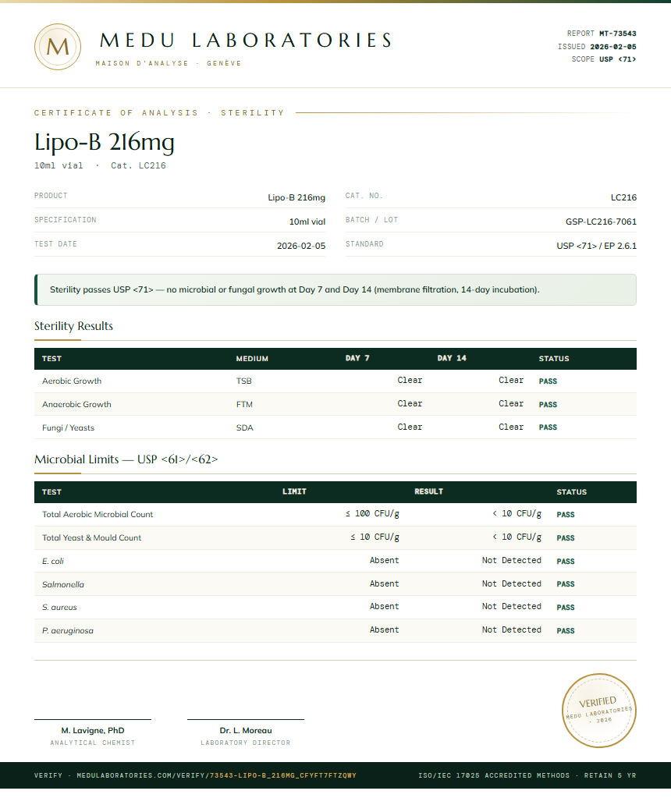This screenshot has height=812, width=671.
Task: Click Day 7 Clear for Fungi / Yeasts
Action: (x=410, y=427)
